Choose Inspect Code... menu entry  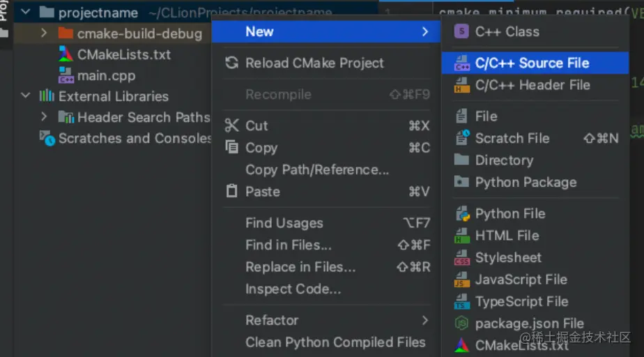click(x=326, y=289)
